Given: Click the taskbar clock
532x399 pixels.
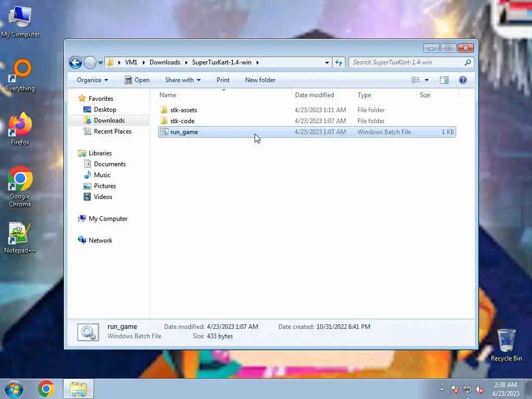Looking at the screenshot, I should 506,389.
